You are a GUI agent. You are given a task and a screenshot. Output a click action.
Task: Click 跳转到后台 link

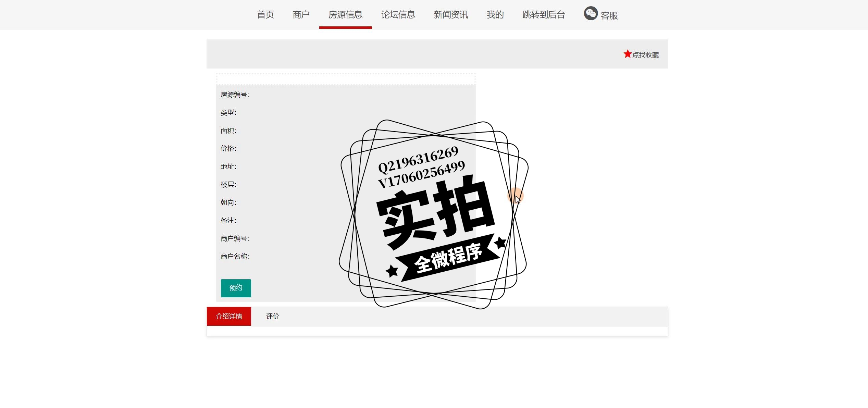point(544,15)
